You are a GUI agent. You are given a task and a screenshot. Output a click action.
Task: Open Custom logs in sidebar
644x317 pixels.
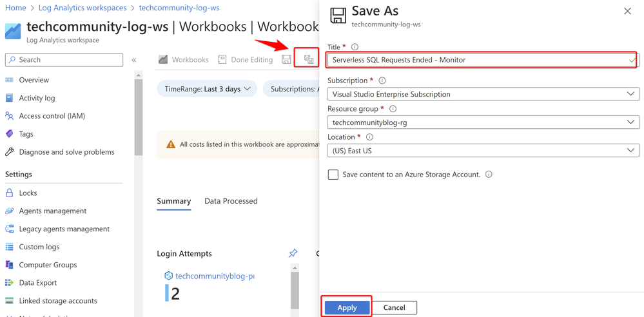point(39,247)
